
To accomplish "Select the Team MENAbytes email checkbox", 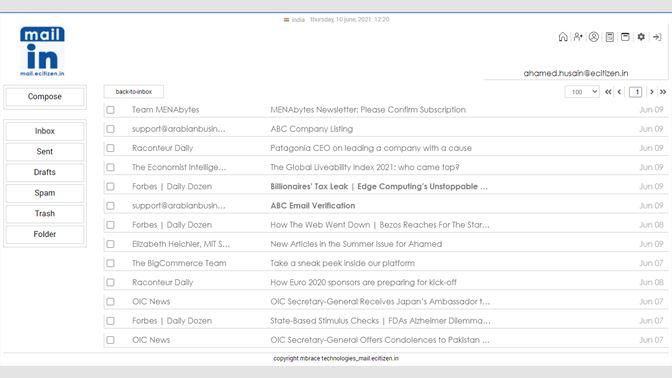I will pos(111,110).
